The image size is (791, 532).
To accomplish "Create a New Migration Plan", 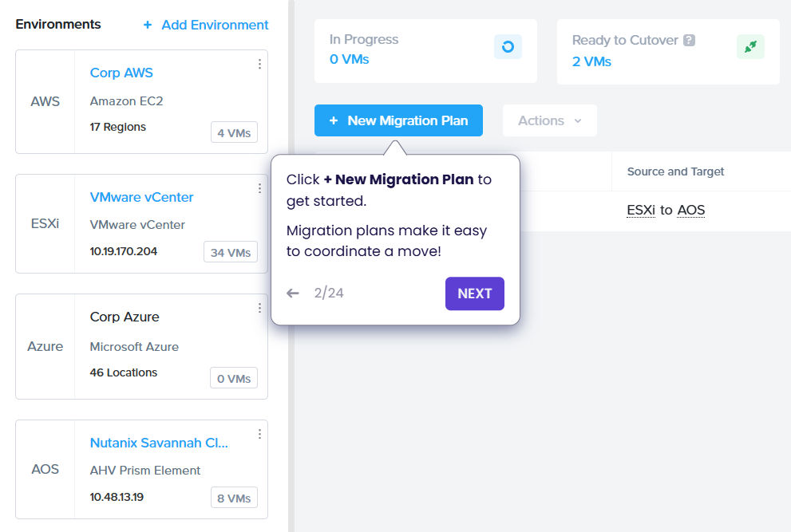I will point(398,121).
